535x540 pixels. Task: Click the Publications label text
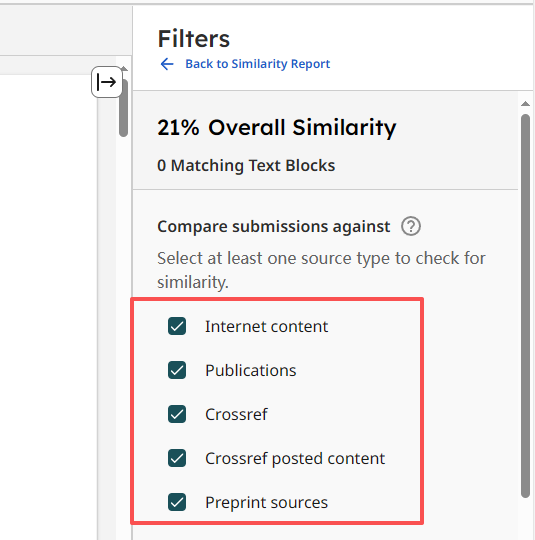250,371
